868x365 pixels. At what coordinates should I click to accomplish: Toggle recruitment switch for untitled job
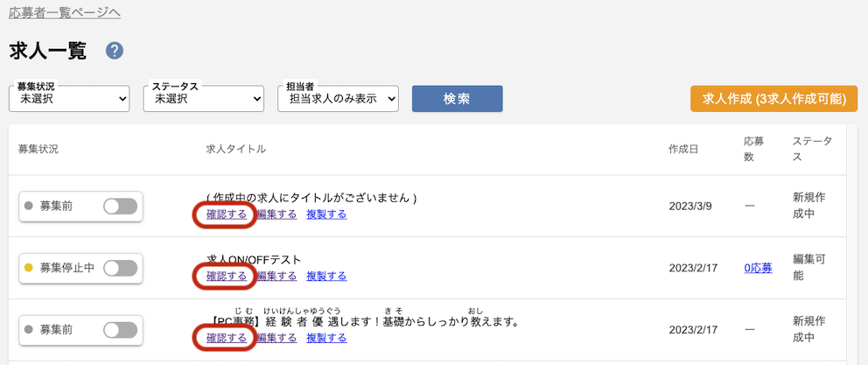(x=120, y=207)
